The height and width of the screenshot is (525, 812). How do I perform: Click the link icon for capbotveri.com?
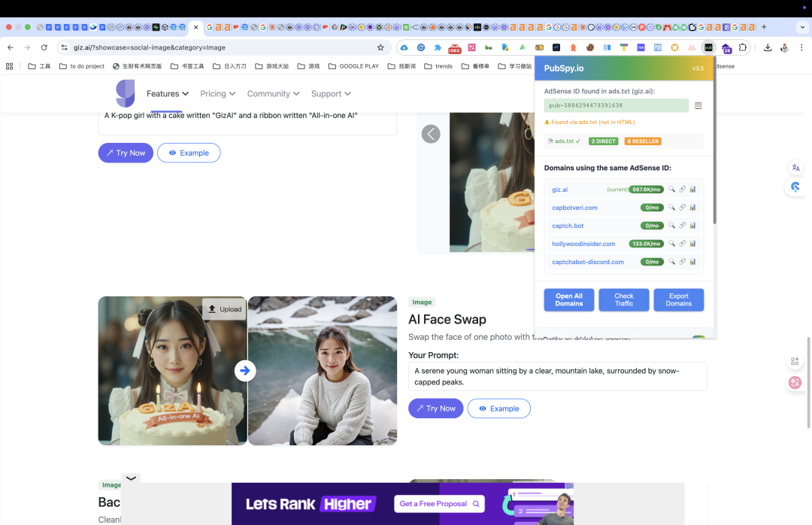click(683, 208)
